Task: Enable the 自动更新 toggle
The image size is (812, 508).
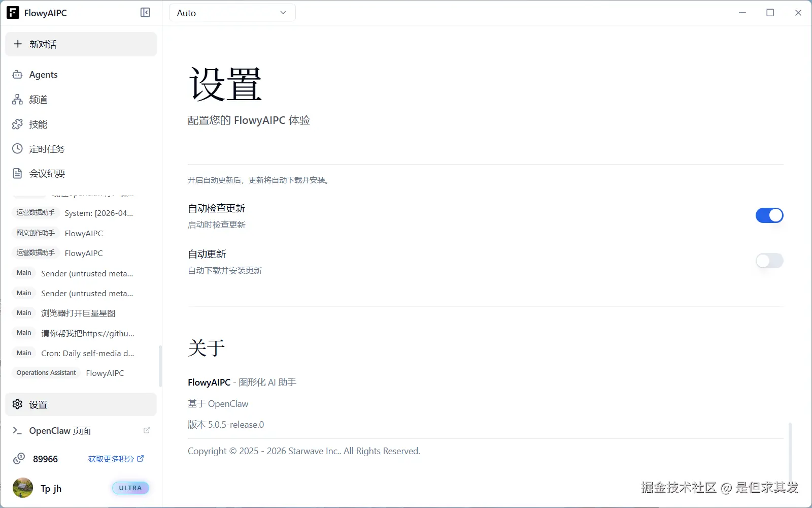Action: [x=769, y=261]
